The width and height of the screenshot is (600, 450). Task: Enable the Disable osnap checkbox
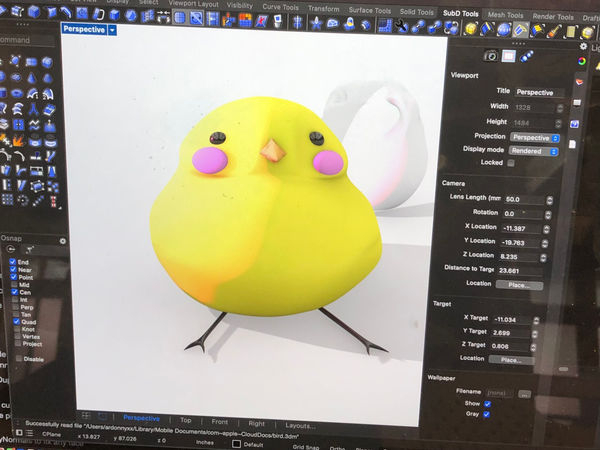19,359
